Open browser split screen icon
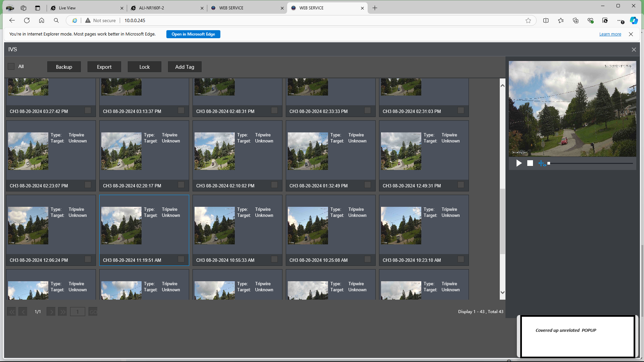The image size is (644, 362). click(546, 20)
